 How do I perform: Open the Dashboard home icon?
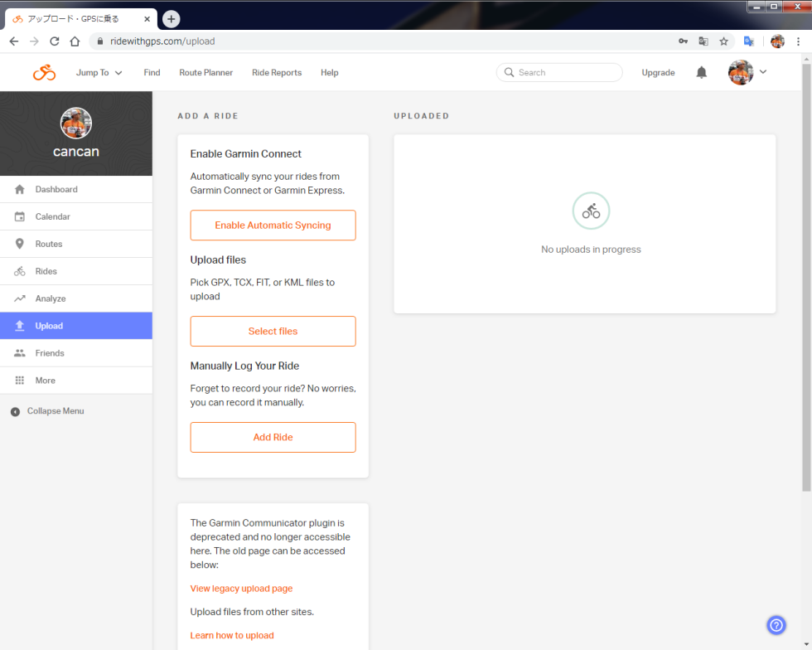click(x=20, y=189)
